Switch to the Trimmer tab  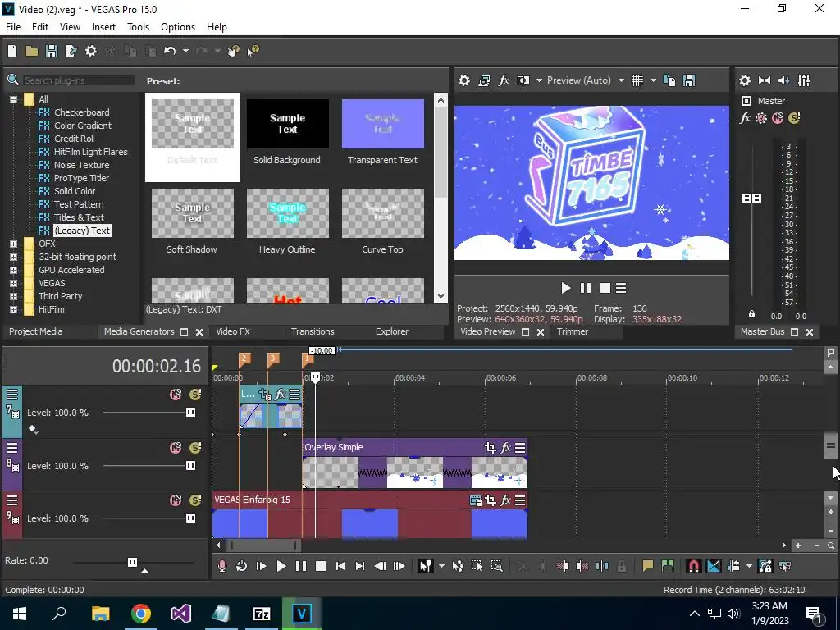(x=572, y=331)
